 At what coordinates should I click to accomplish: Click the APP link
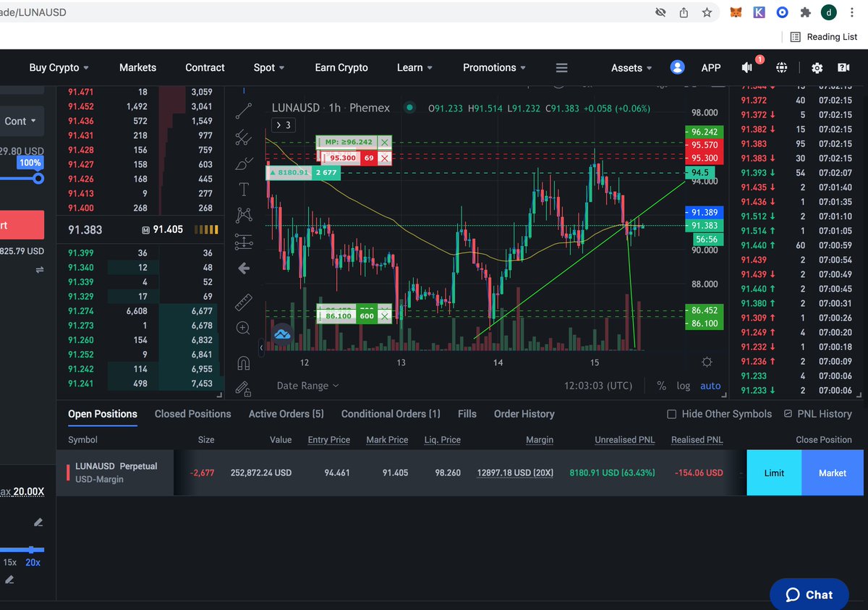[711, 67]
